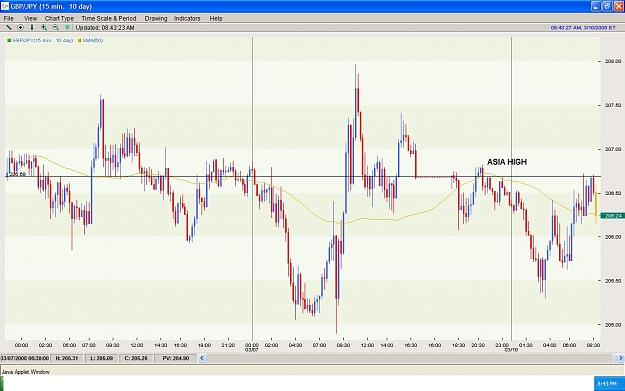The width and height of the screenshot is (625, 391).
Task: Click the Updated 08:43:23 AM status text
Action: (x=105, y=28)
